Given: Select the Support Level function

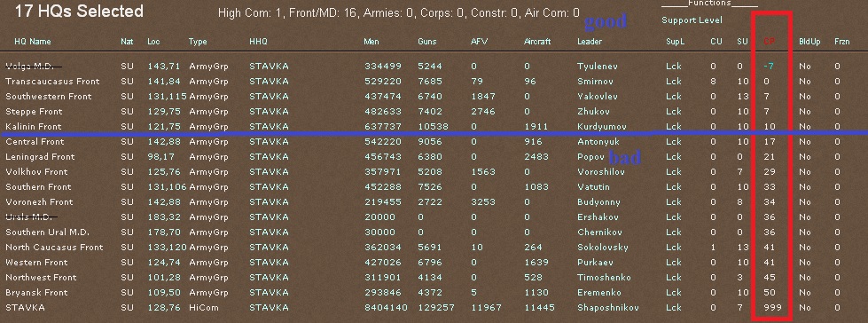Looking at the screenshot, I should tap(692, 20).
